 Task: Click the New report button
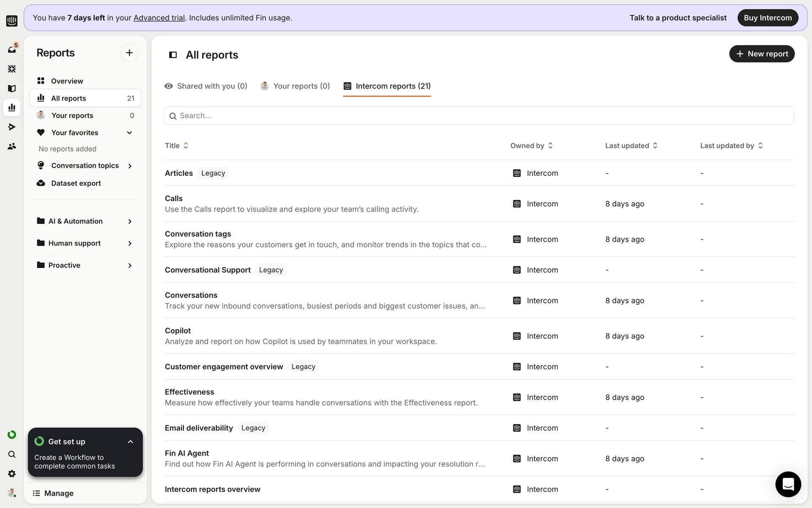(762, 54)
